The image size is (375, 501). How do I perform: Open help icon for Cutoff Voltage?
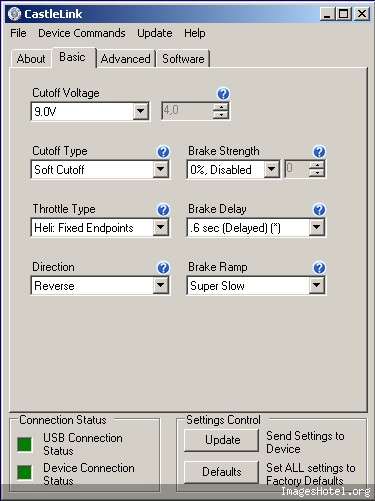[223, 94]
